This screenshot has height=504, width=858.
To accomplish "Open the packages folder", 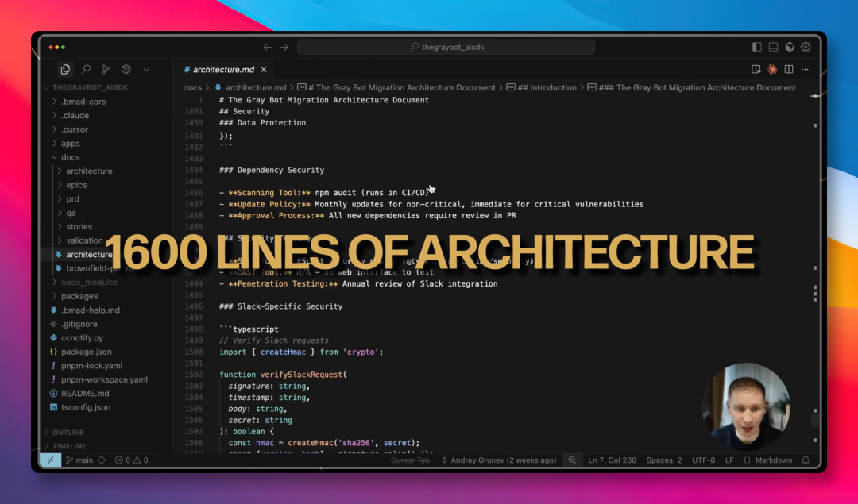I will coord(79,296).
